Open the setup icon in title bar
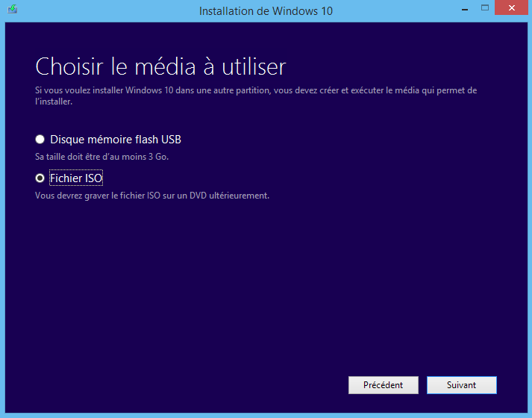Screen dimensions: 532x418 point(13,9)
